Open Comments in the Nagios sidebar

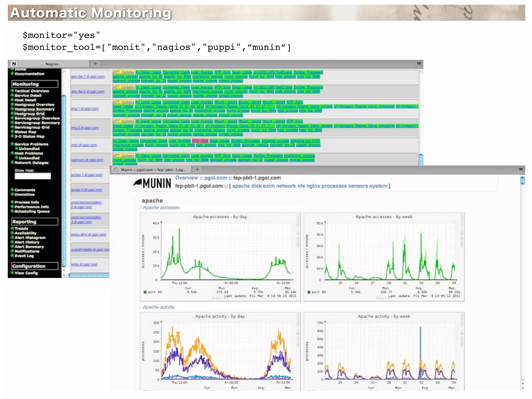(25, 190)
